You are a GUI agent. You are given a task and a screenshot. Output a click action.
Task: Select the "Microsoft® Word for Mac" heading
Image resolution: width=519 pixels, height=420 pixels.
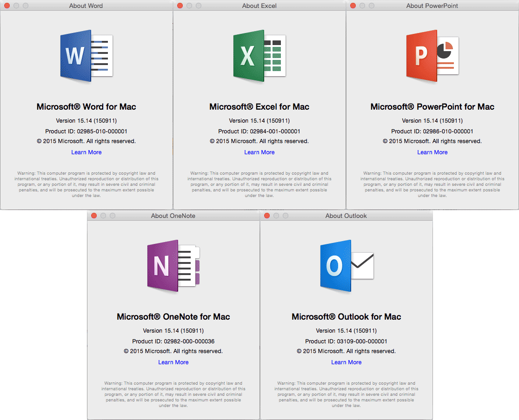(x=86, y=106)
